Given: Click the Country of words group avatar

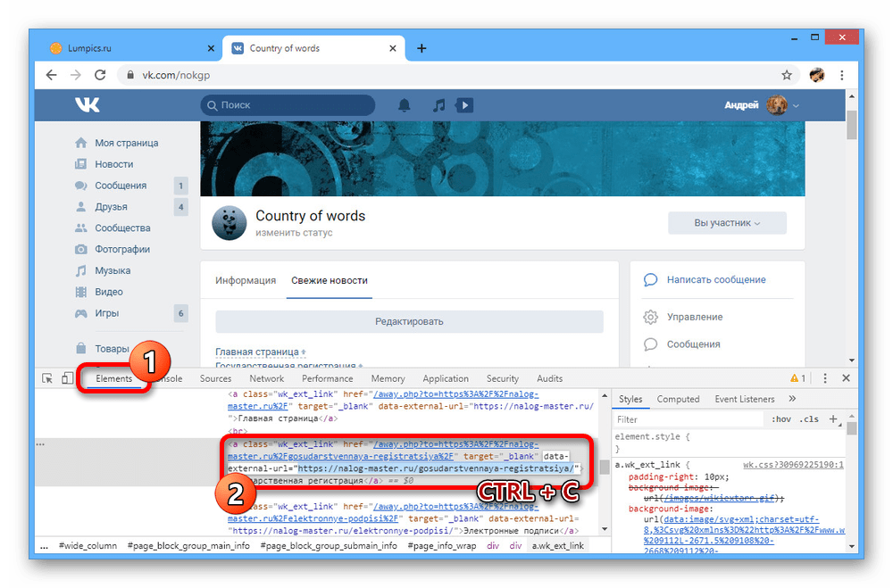Looking at the screenshot, I should [x=229, y=222].
